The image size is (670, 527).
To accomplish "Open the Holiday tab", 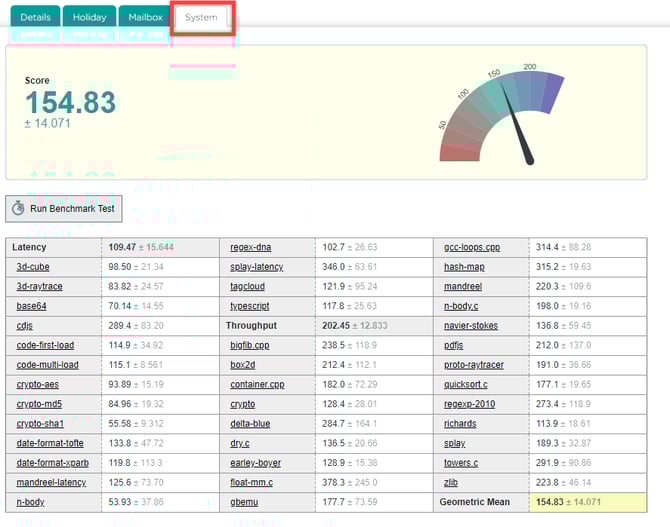I will click(x=89, y=17).
